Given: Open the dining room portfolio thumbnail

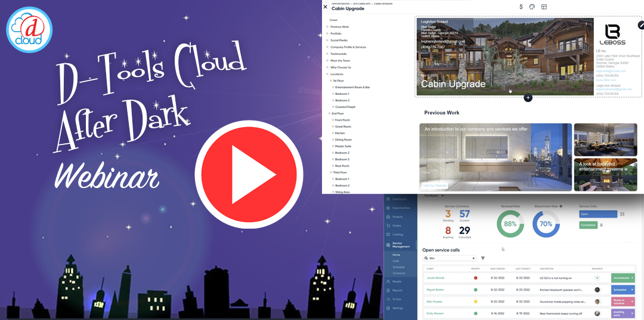Looking at the screenshot, I should (x=605, y=140).
